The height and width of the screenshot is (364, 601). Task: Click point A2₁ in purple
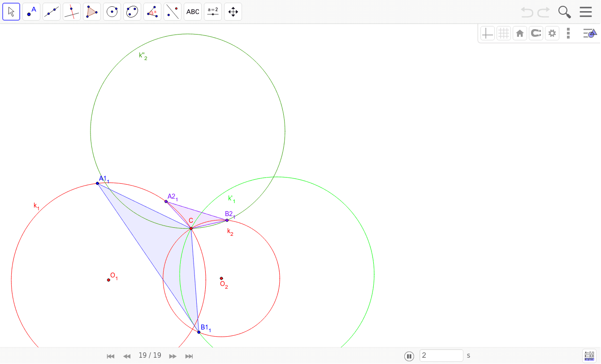click(x=166, y=202)
